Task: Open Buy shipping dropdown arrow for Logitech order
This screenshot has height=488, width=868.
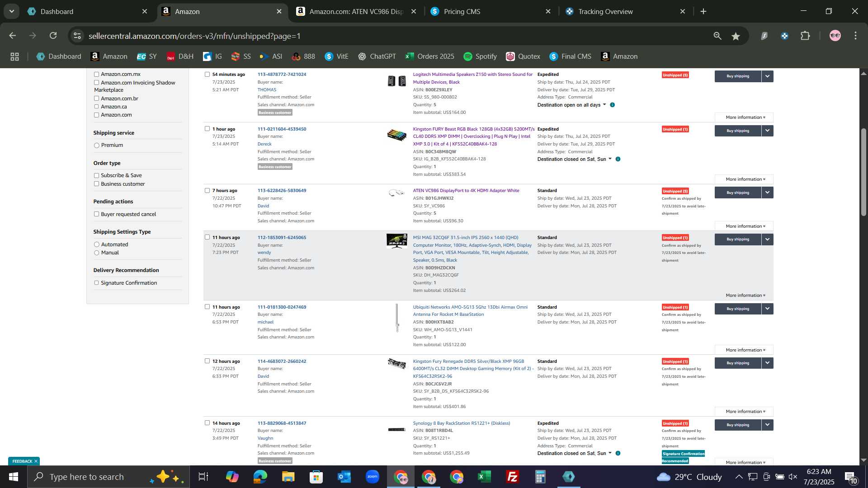Action: coord(767,76)
